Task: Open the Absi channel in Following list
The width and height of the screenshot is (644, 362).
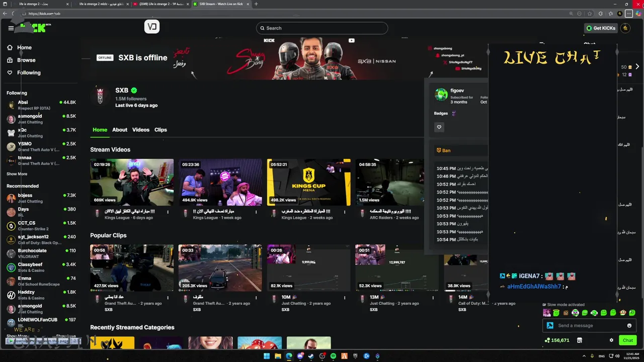Action: point(41,105)
